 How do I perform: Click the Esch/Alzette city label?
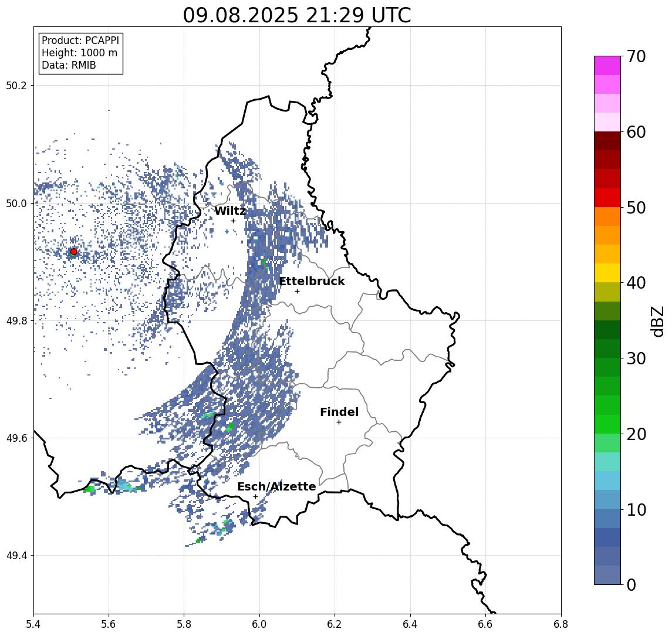click(276, 486)
